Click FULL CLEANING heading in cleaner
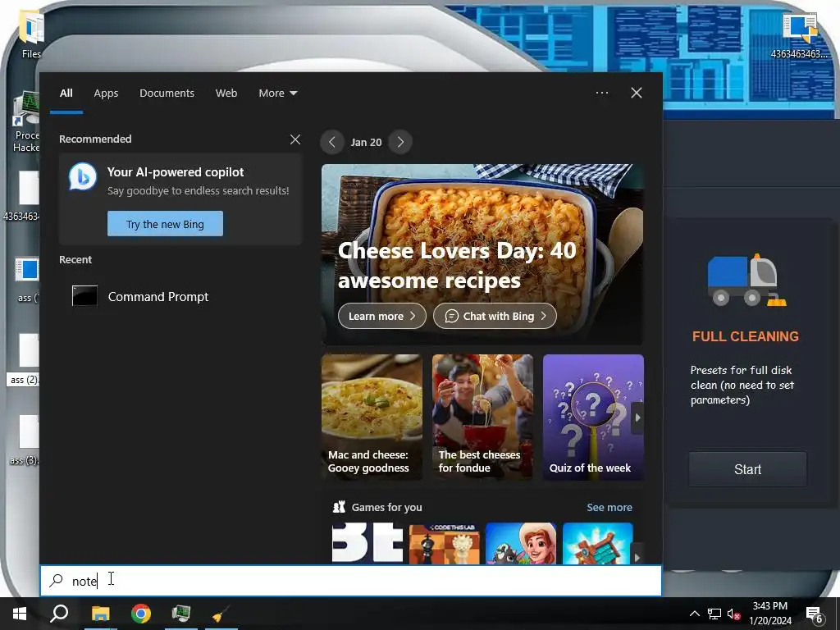This screenshot has width=840, height=630. (745, 336)
